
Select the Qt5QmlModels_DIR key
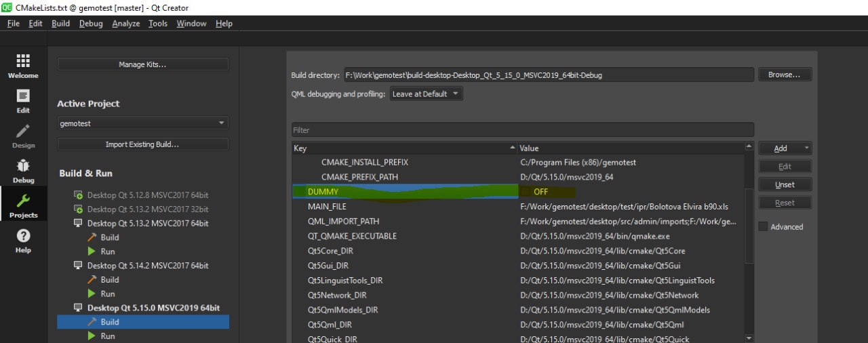click(x=342, y=310)
